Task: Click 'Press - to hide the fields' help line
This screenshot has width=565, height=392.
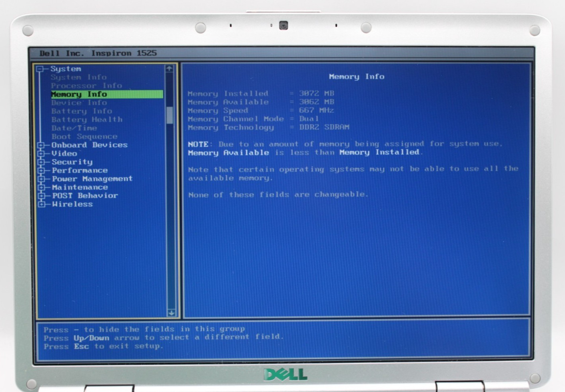Action: tap(144, 329)
